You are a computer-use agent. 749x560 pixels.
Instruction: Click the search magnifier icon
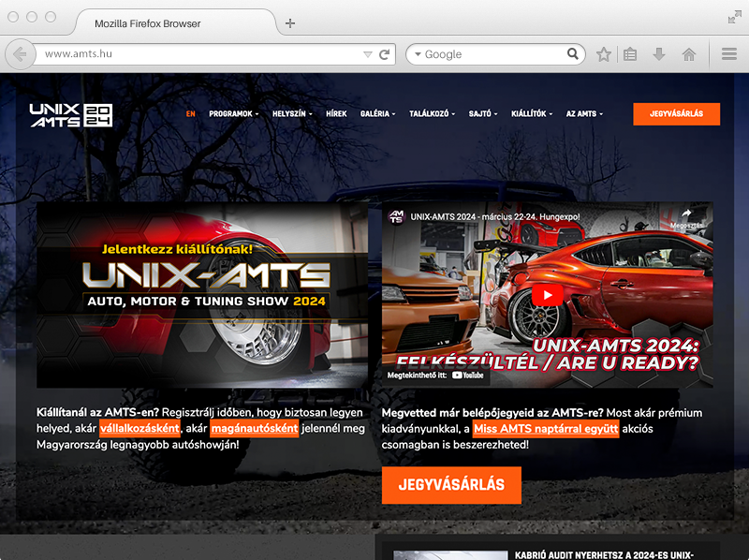click(x=573, y=54)
